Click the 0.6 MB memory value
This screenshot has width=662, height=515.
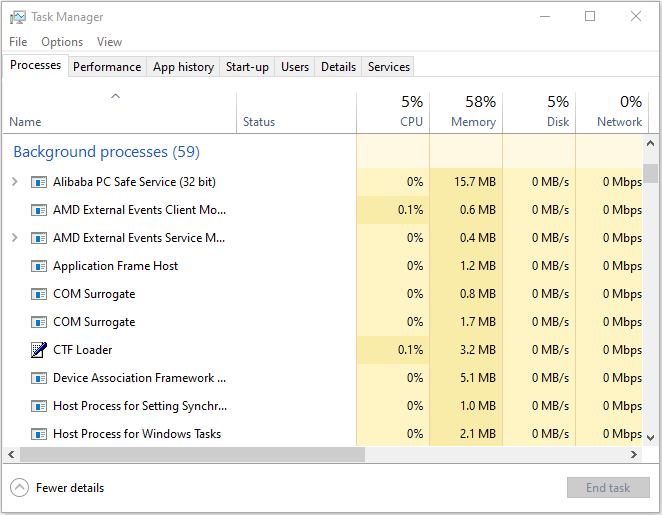tap(478, 210)
